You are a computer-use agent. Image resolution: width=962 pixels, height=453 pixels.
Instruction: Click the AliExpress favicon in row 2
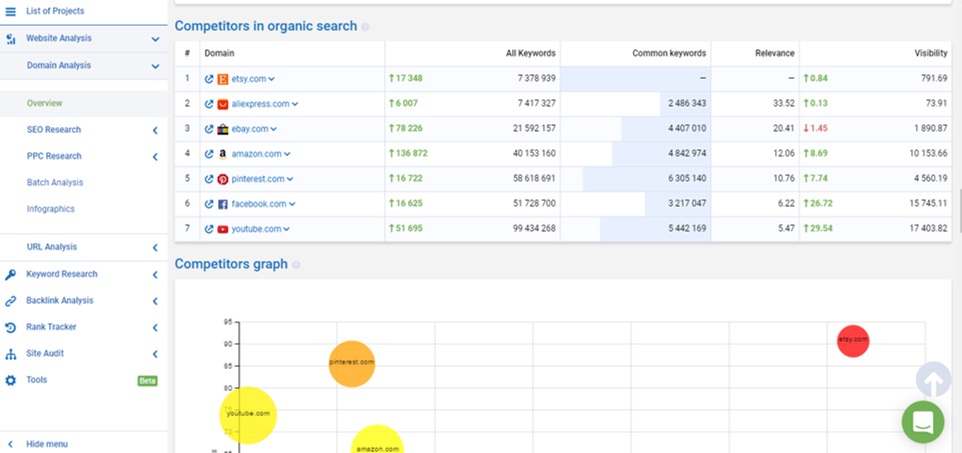(x=223, y=104)
